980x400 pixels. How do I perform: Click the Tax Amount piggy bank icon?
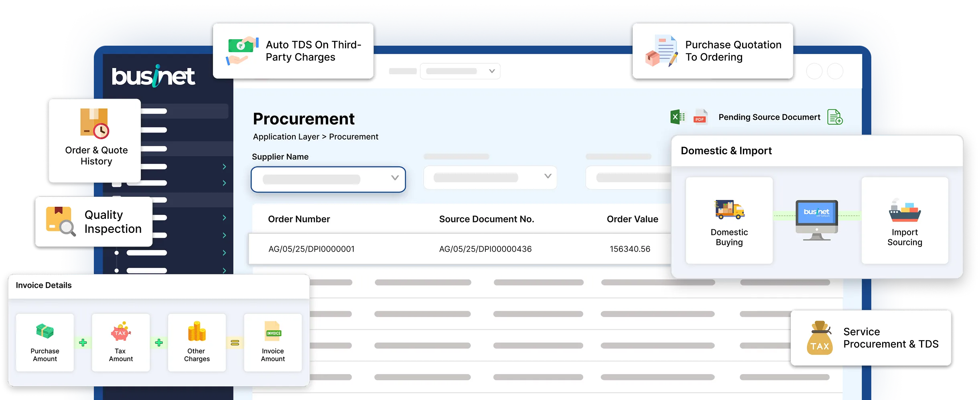point(121,331)
